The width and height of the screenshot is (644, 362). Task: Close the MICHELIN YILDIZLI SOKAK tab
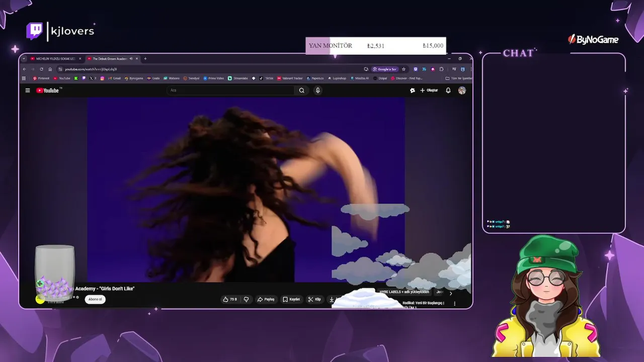click(80, 59)
